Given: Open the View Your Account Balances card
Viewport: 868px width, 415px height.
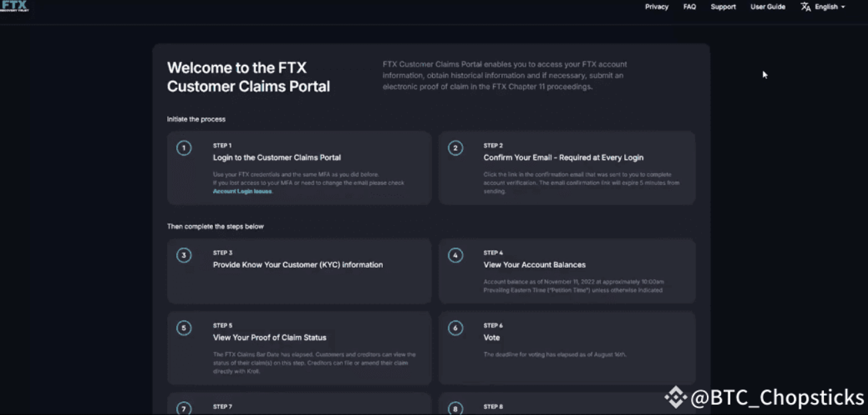Looking at the screenshot, I should tap(567, 271).
